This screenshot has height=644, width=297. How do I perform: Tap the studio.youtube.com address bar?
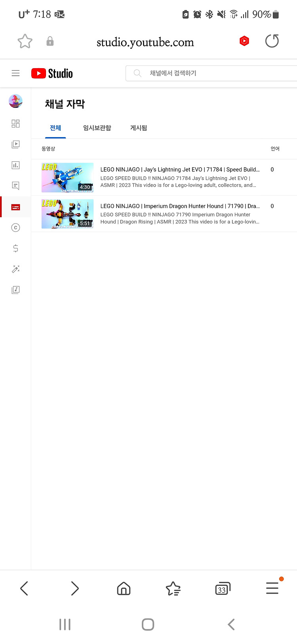pyautogui.click(x=145, y=42)
